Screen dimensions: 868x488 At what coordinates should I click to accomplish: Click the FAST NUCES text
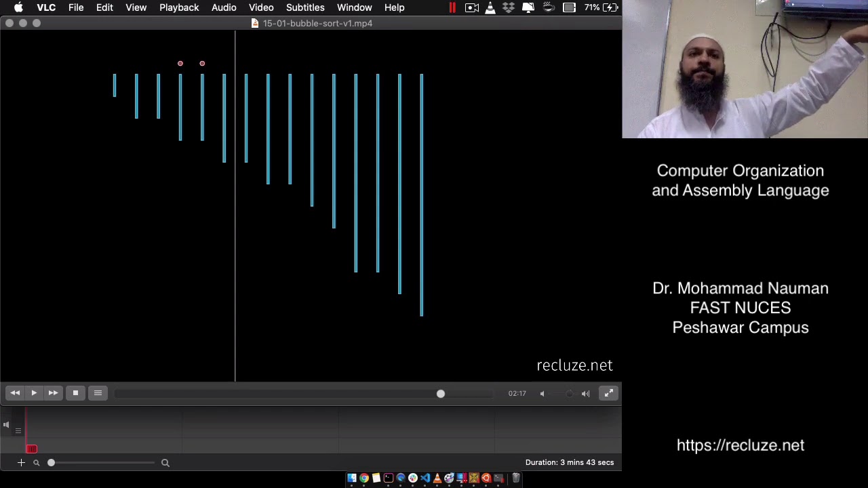point(741,308)
